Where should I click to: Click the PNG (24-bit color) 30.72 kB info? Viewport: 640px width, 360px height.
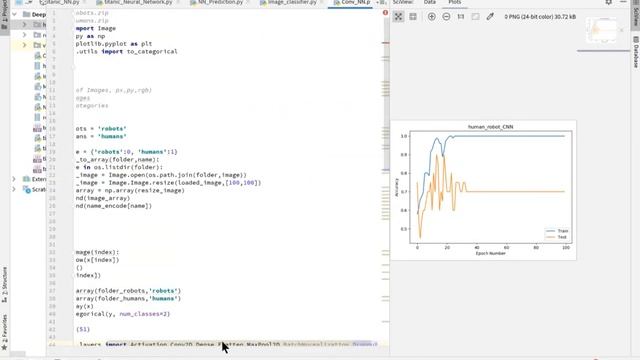[x=540, y=17]
